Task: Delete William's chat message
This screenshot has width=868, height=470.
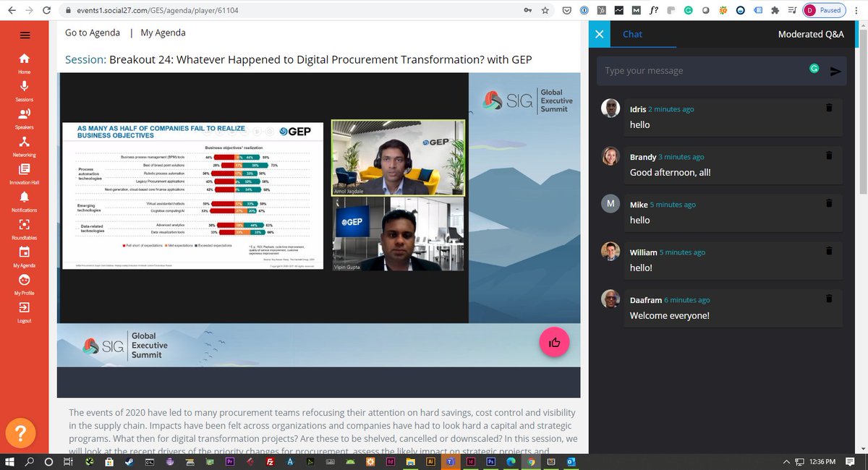Action: click(829, 251)
